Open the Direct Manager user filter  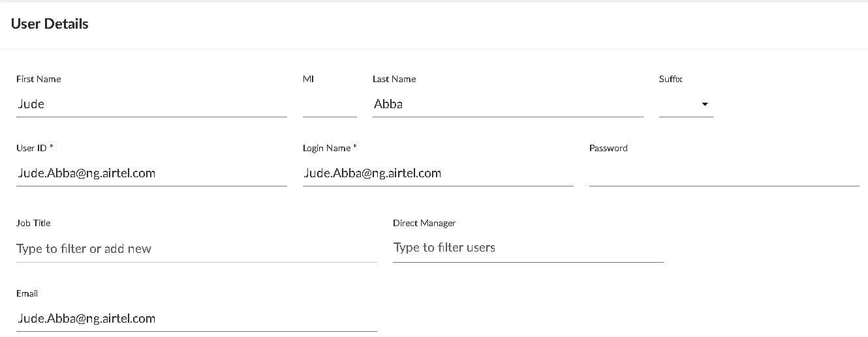click(x=528, y=248)
